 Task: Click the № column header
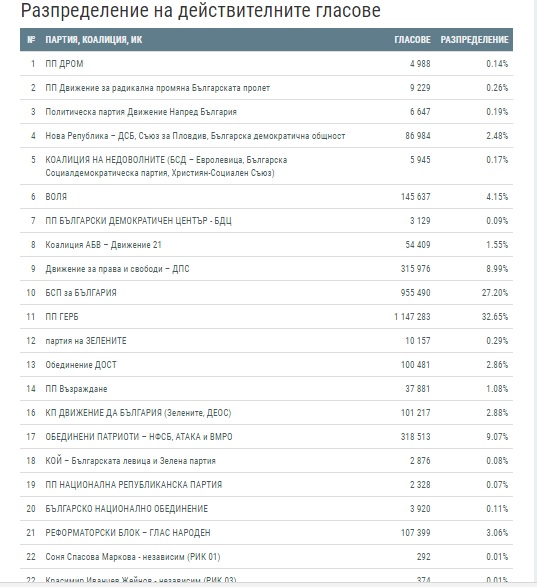click(x=31, y=40)
